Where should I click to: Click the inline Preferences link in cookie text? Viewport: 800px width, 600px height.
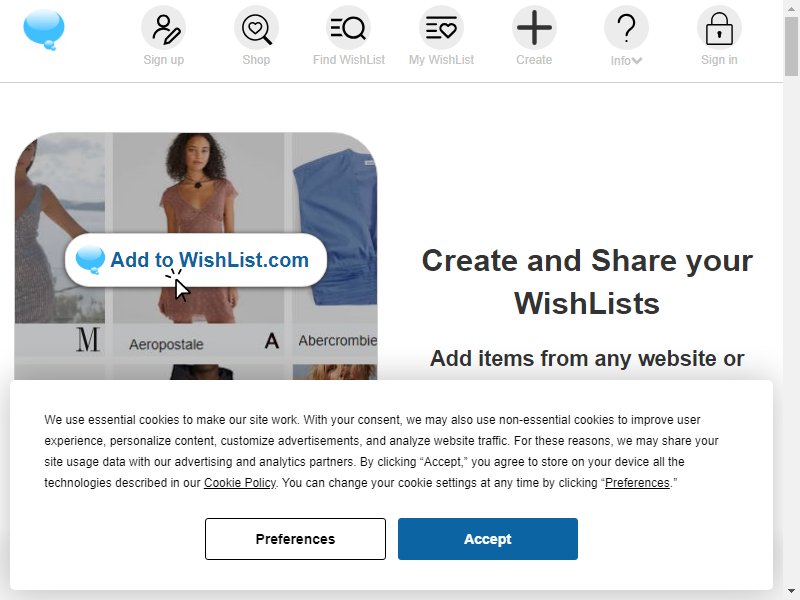[637, 483]
